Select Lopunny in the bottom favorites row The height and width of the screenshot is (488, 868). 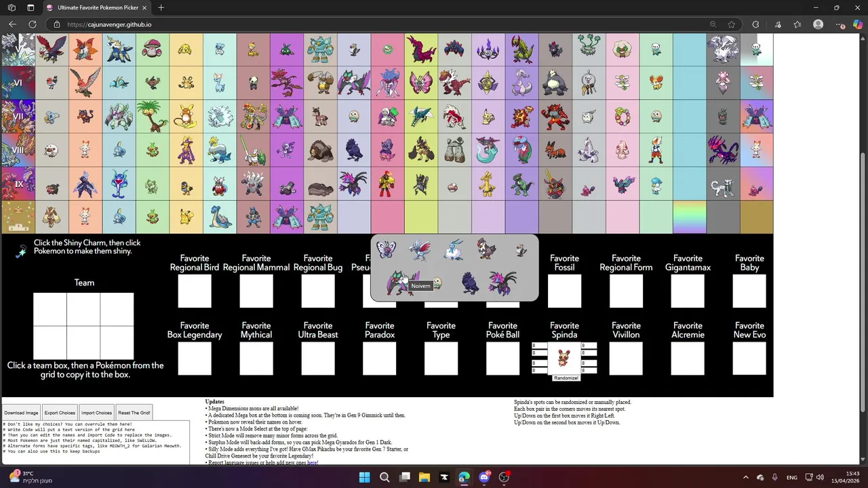52,217
